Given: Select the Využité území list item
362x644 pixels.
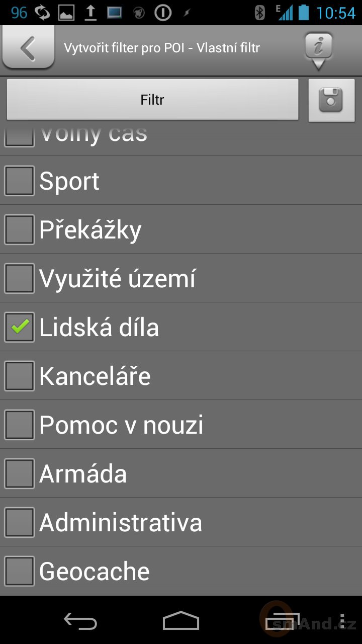Looking at the screenshot, I should click(x=181, y=278).
